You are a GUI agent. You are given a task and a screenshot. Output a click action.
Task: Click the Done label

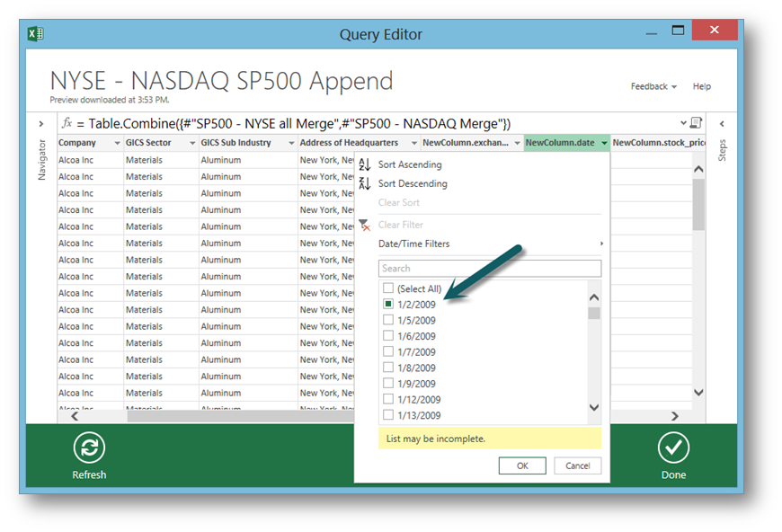tap(673, 474)
